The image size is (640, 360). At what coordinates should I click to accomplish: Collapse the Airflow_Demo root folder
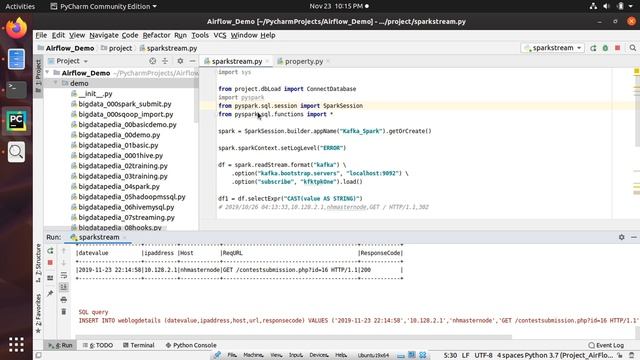[x=48, y=73]
